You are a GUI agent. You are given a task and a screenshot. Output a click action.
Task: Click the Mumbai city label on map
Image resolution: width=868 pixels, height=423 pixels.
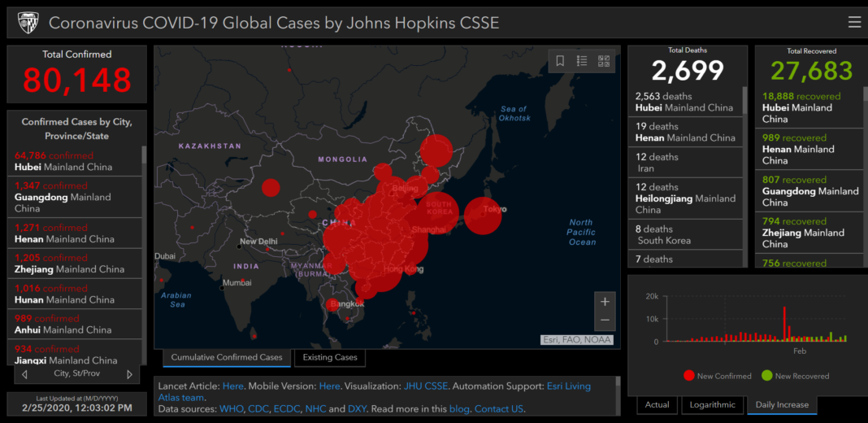coord(237,283)
